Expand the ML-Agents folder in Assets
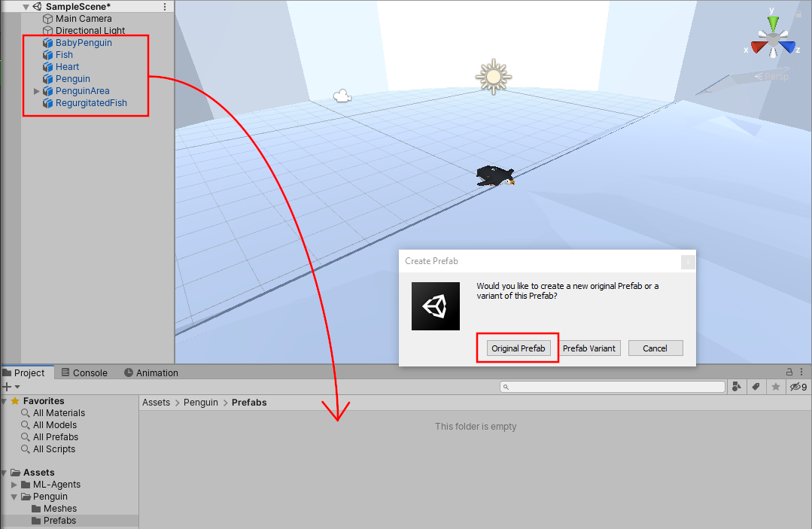 click(x=12, y=484)
